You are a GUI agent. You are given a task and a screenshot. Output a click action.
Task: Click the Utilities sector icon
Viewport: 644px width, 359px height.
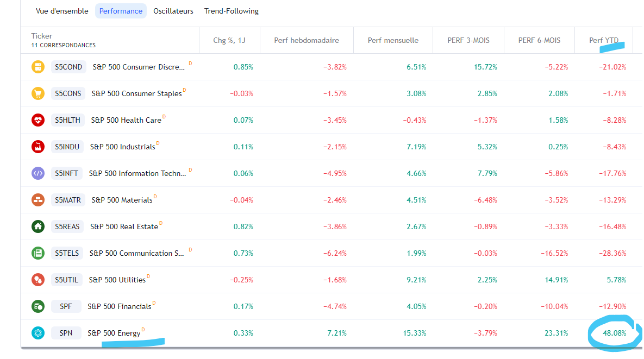coord(37,280)
